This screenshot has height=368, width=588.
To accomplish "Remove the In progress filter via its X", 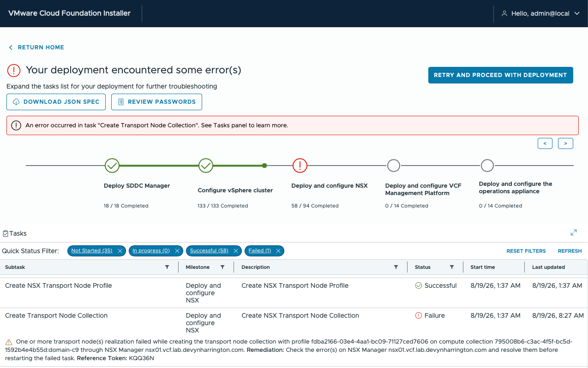I will [x=177, y=251].
